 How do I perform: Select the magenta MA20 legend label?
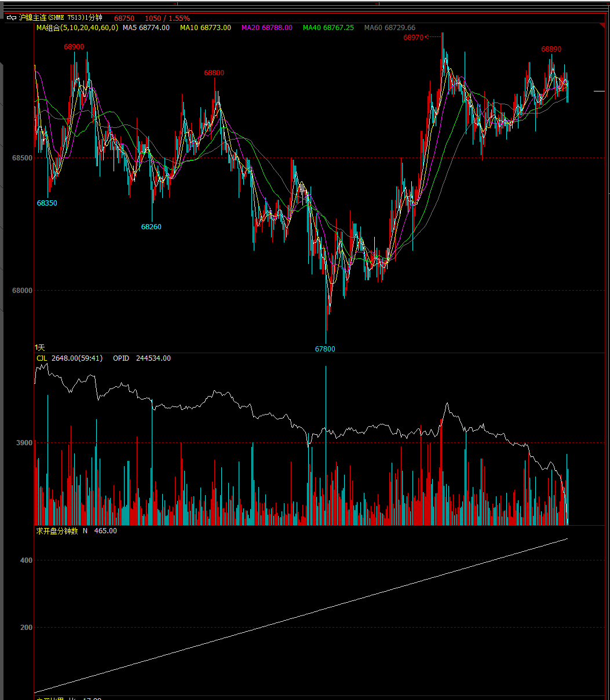coord(266,28)
